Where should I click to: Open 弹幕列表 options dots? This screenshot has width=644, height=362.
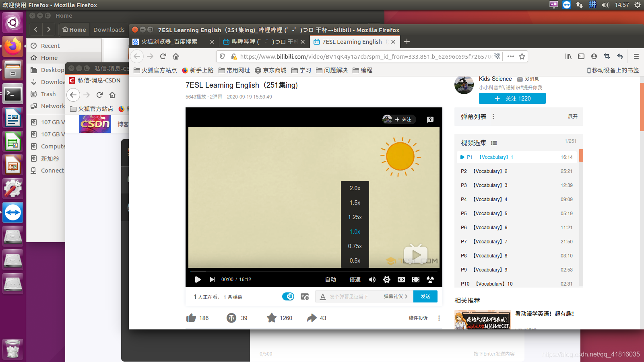(493, 117)
